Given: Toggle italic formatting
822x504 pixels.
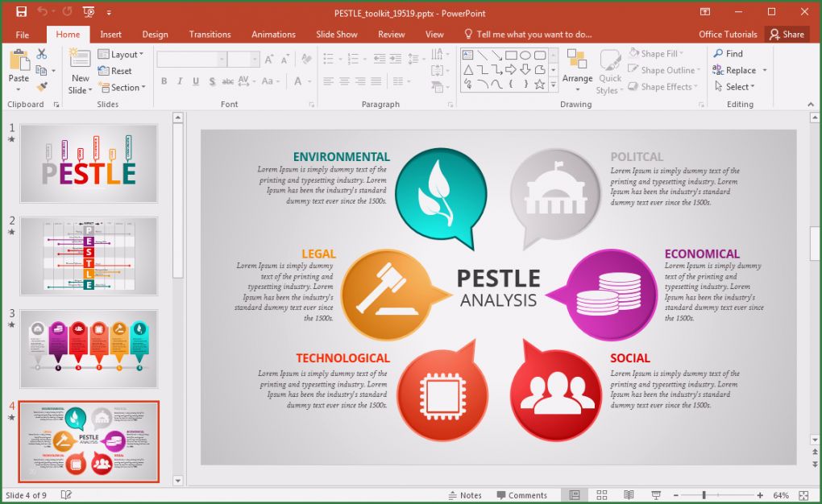Looking at the screenshot, I should click(x=178, y=81).
